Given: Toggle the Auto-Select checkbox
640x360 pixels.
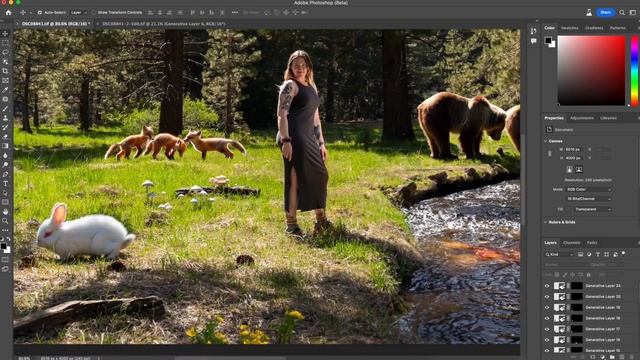Looking at the screenshot, I should 40,13.
